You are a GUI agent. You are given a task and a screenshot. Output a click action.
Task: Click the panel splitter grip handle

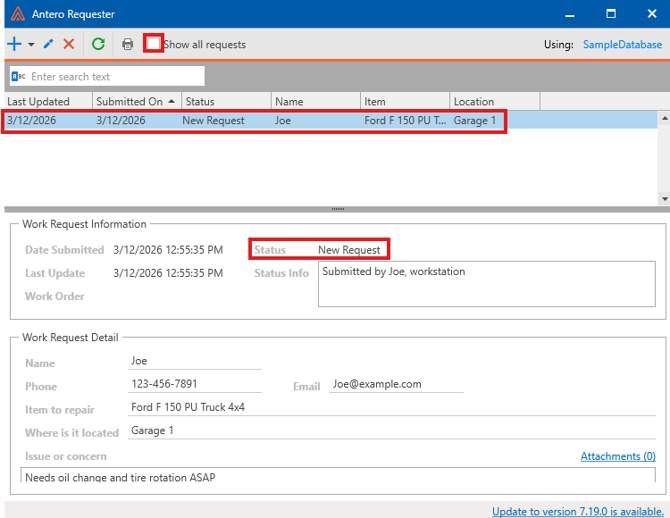pos(337,209)
